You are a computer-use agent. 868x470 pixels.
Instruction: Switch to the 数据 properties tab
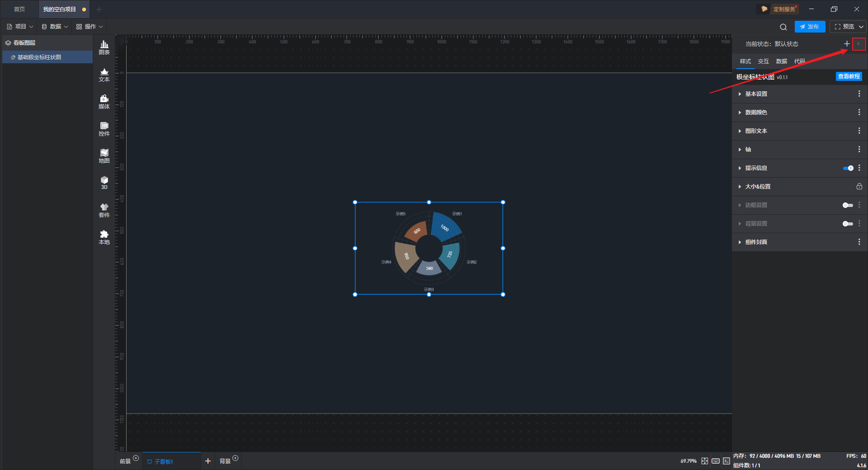[781, 61]
